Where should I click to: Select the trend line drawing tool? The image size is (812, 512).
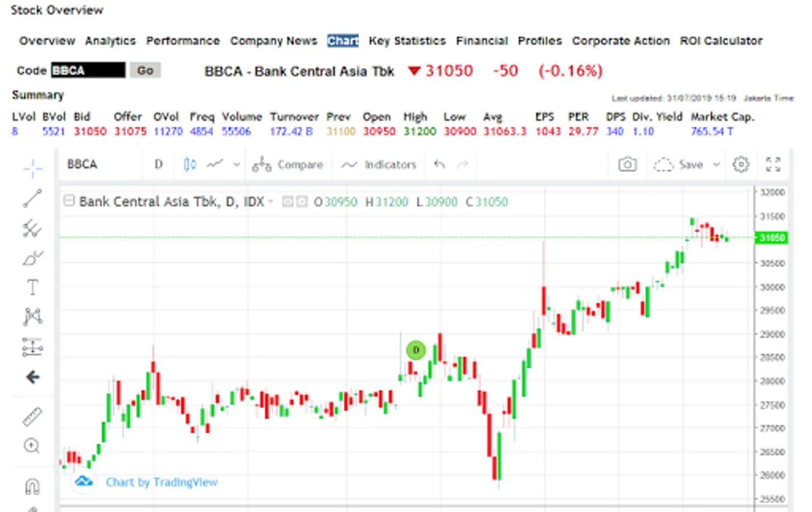(x=32, y=198)
